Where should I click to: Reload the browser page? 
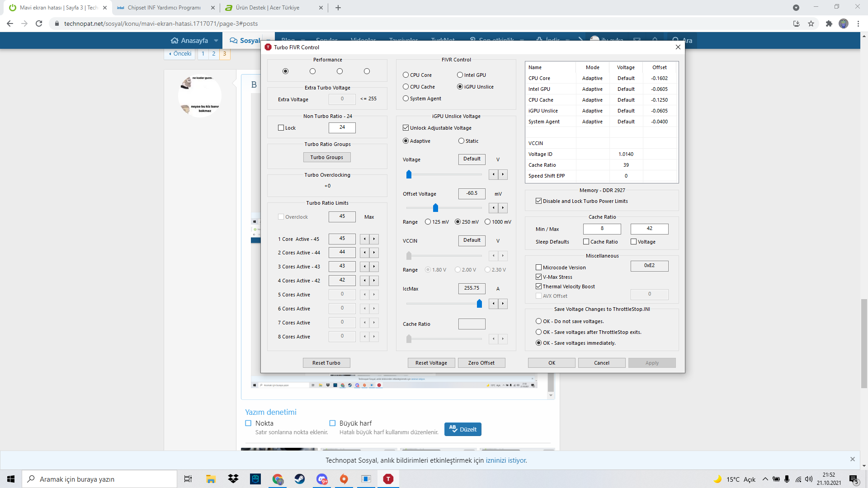point(39,23)
